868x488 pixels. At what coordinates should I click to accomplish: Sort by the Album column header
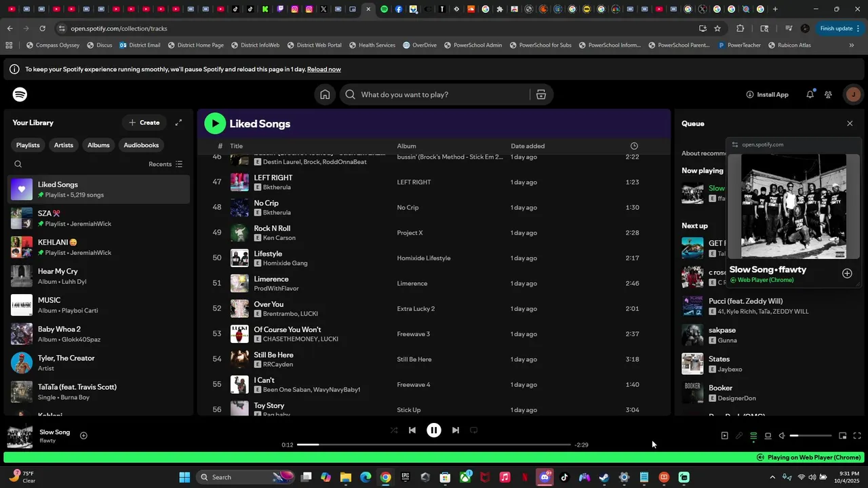click(x=407, y=146)
